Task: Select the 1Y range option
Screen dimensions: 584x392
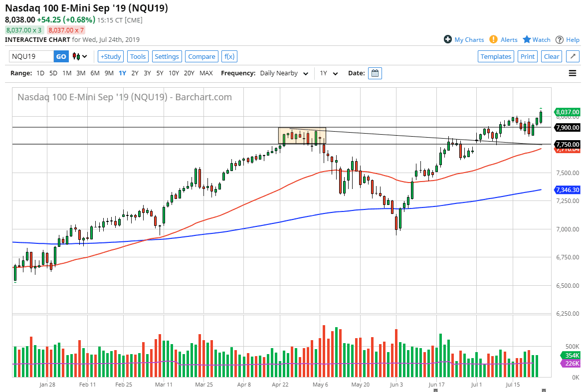Action: click(122, 73)
